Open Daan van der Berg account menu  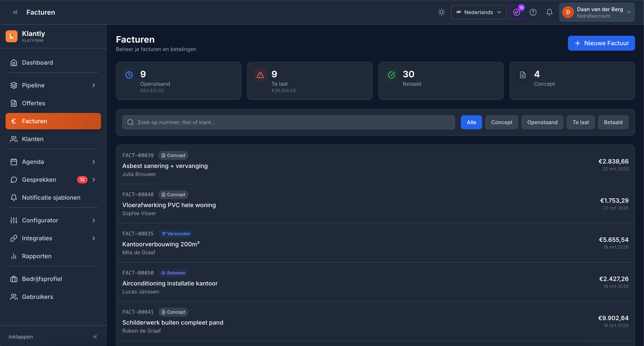click(597, 12)
